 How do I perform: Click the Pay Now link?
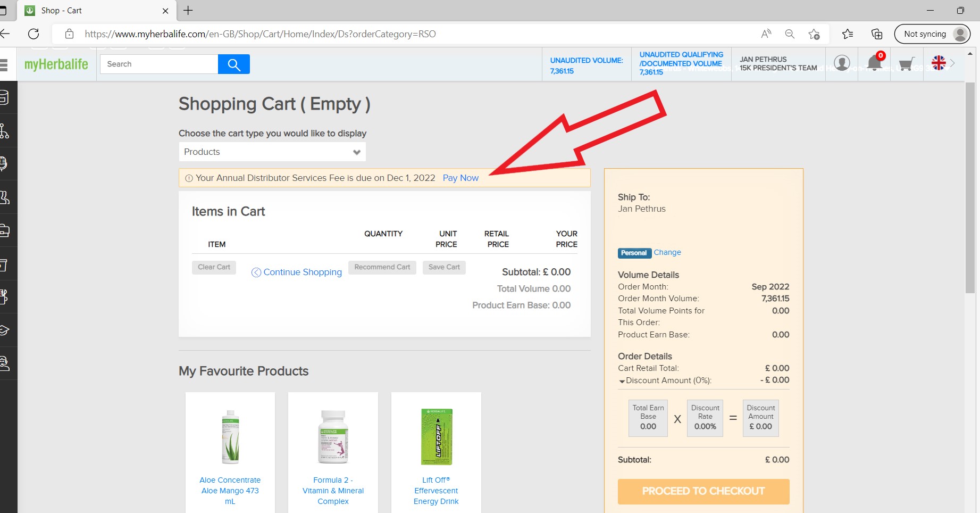[460, 178]
